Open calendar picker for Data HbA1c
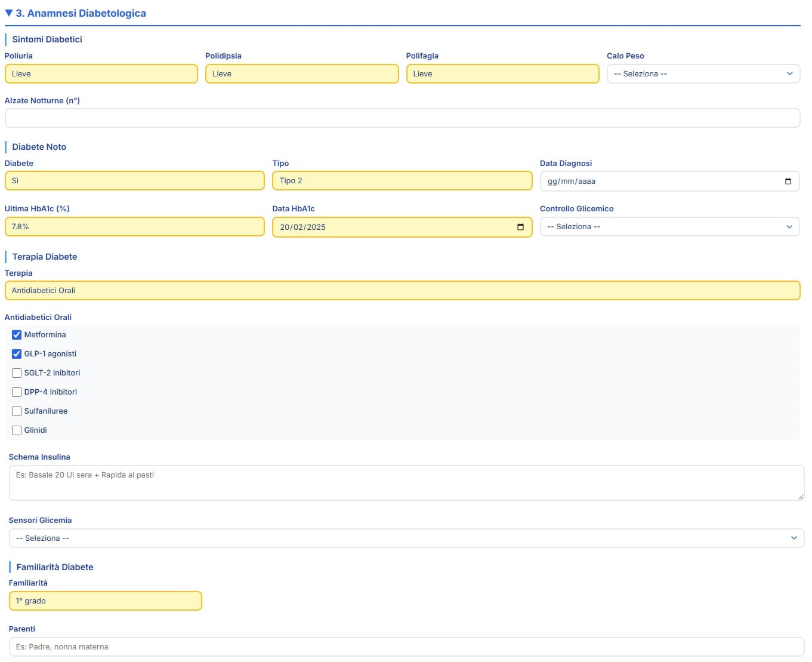Image resolution: width=812 pixels, height=662 pixels. click(520, 227)
